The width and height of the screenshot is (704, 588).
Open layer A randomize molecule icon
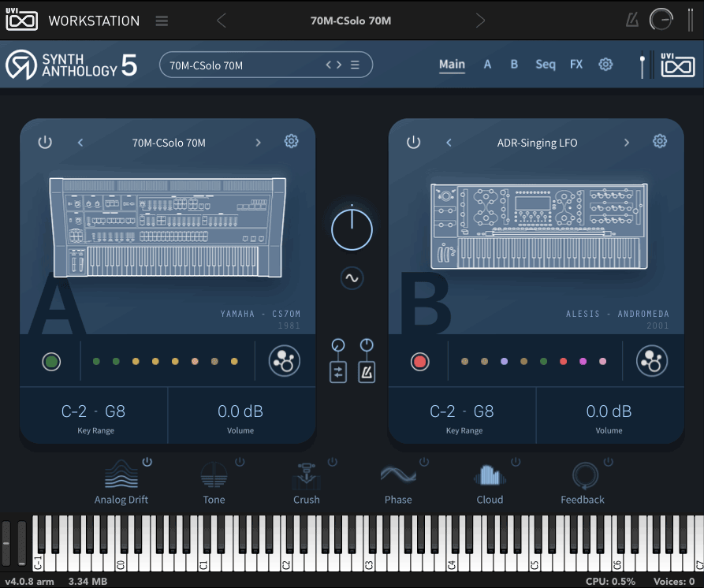(x=285, y=361)
